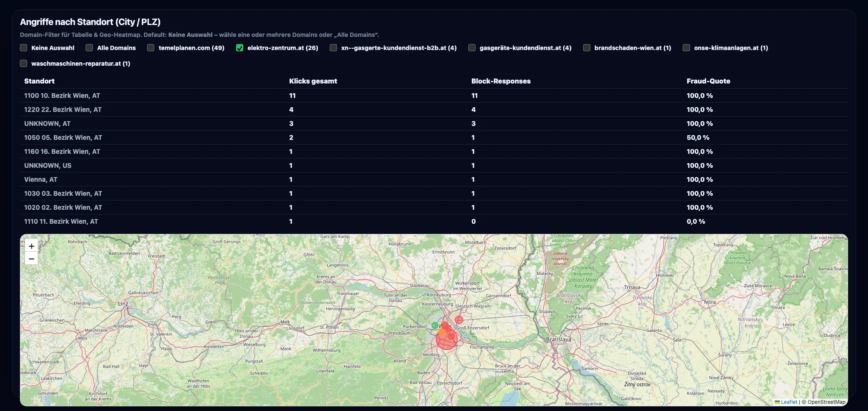The width and height of the screenshot is (868, 411).
Task: Click the Angriffe nach Standort heading
Action: 90,22
